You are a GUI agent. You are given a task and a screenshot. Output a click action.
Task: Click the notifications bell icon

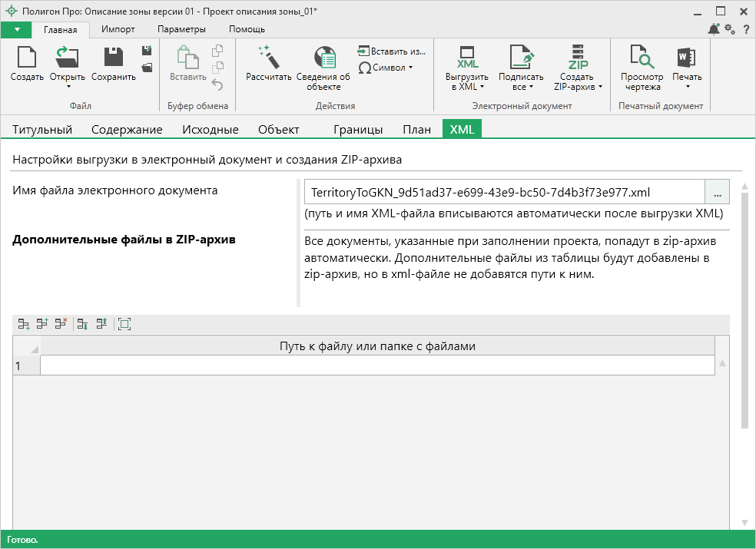click(x=714, y=29)
